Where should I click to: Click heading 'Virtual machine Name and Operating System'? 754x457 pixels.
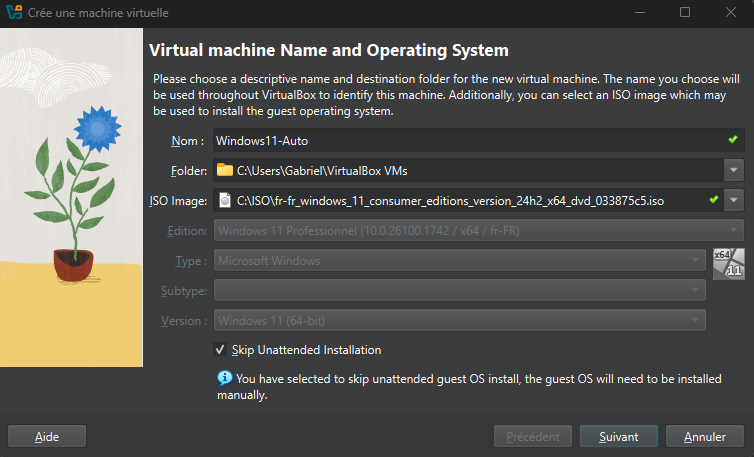(329, 51)
